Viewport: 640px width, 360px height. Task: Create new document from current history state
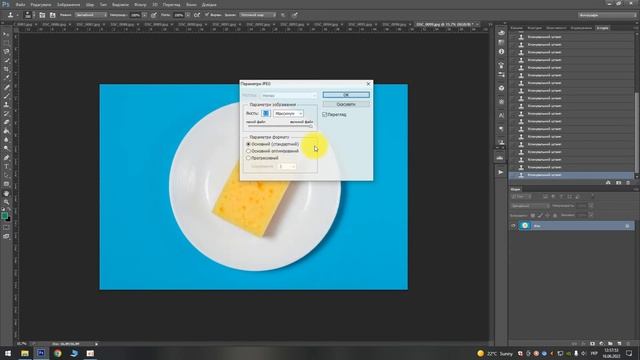pyautogui.click(x=608, y=182)
